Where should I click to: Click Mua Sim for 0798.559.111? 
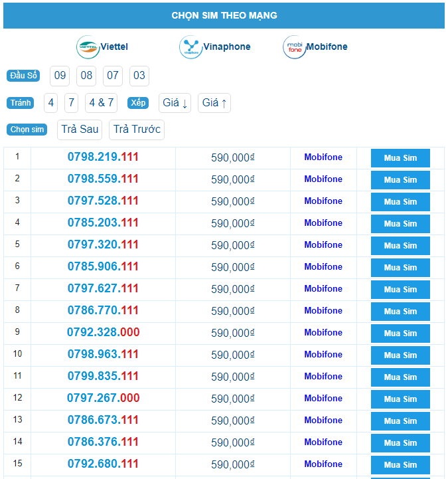[400, 180]
